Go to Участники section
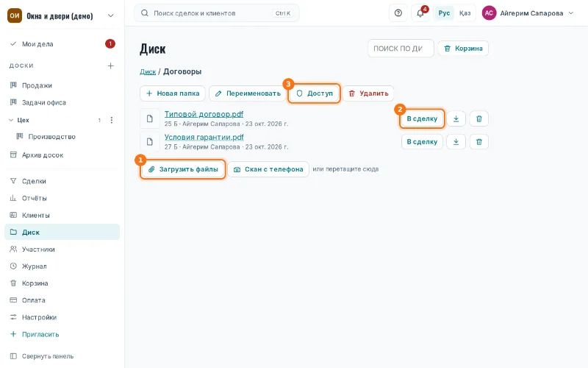The image size is (588, 368). [62, 249]
